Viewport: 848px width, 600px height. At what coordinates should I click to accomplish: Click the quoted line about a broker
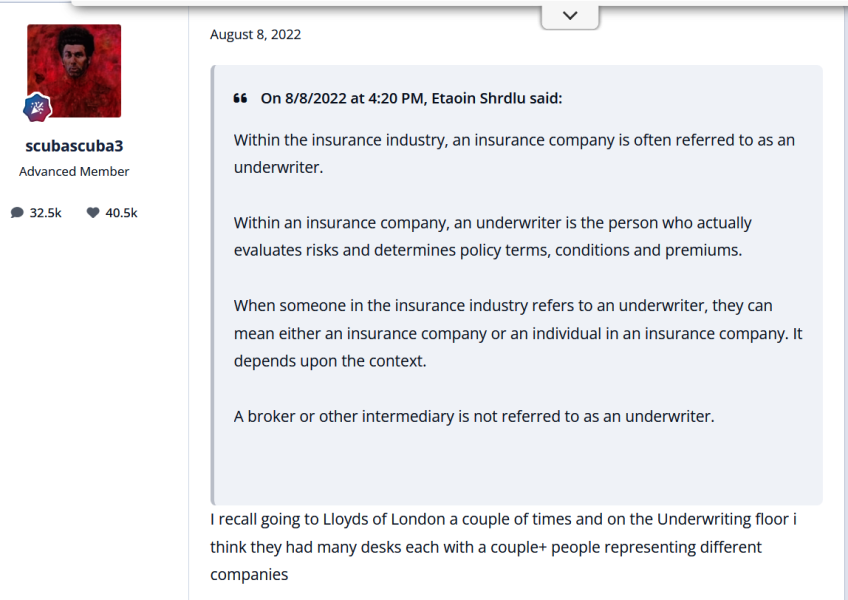[474, 416]
